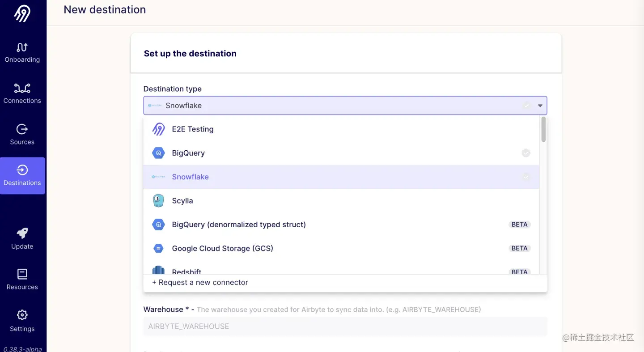Click Request a new connector link
Screen dimensions: 644x352
200,283
